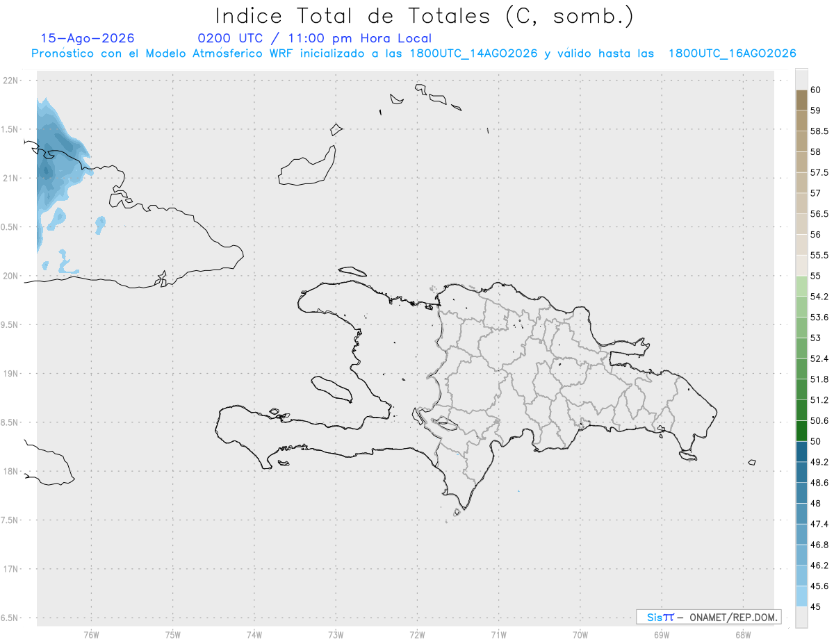Pick the lightest blue legend swatch above 45
Viewport: 834px width, 644px height.
[x=801, y=596]
